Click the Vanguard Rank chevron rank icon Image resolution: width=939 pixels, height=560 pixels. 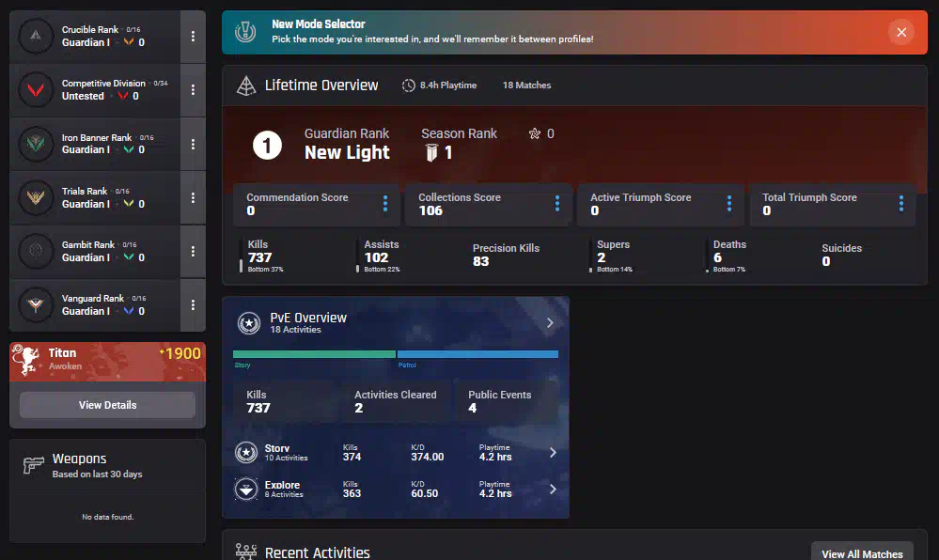pos(129,311)
